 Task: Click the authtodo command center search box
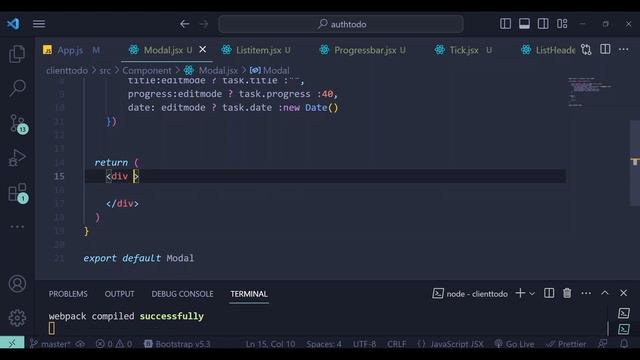(x=341, y=24)
